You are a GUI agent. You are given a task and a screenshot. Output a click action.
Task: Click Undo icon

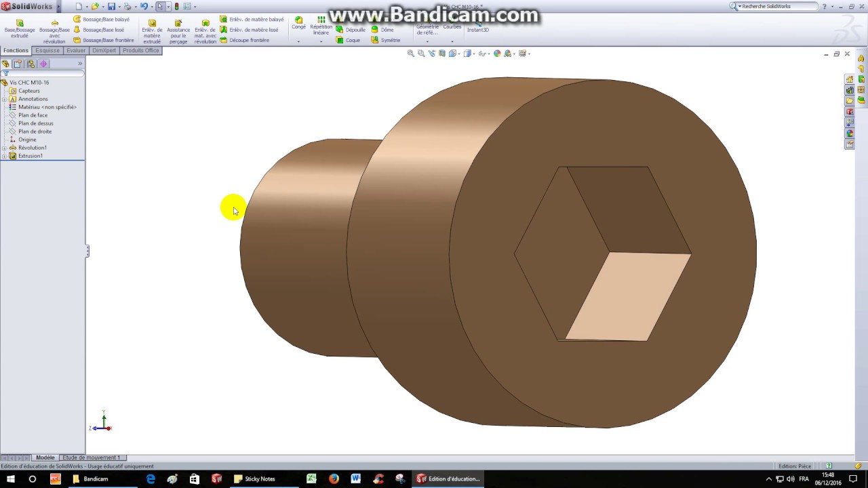[x=144, y=6]
